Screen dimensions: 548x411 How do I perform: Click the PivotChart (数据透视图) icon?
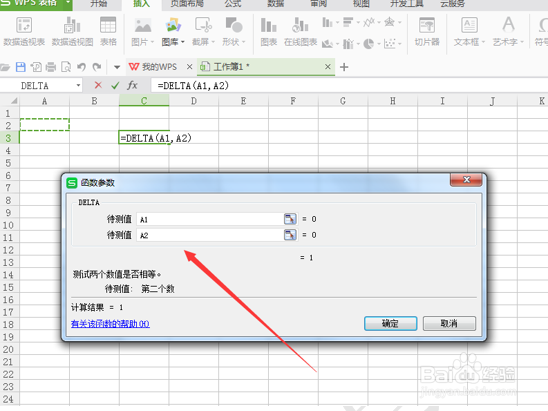(x=72, y=26)
